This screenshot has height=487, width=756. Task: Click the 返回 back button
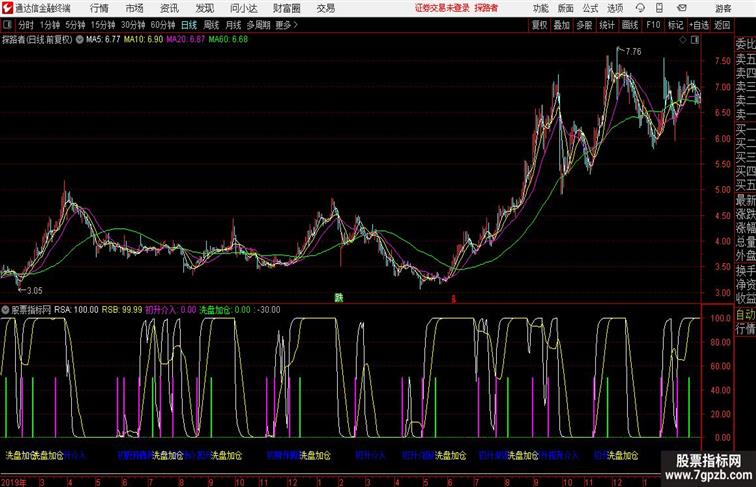[722, 25]
